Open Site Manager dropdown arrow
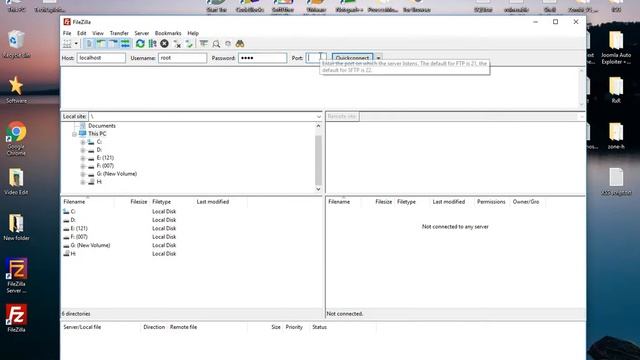The height and width of the screenshot is (360, 640). click(76, 44)
